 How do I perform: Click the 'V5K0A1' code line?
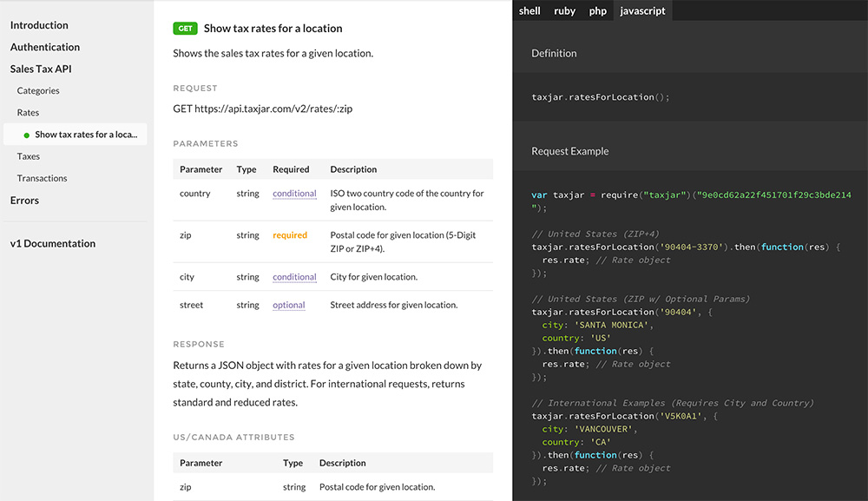[x=624, y=416]
